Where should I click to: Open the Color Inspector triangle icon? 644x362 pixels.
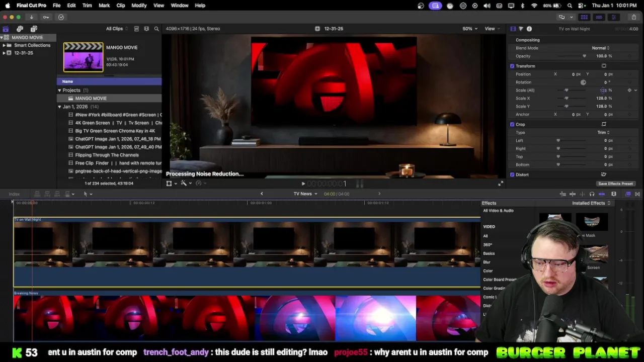pos(521,29)
